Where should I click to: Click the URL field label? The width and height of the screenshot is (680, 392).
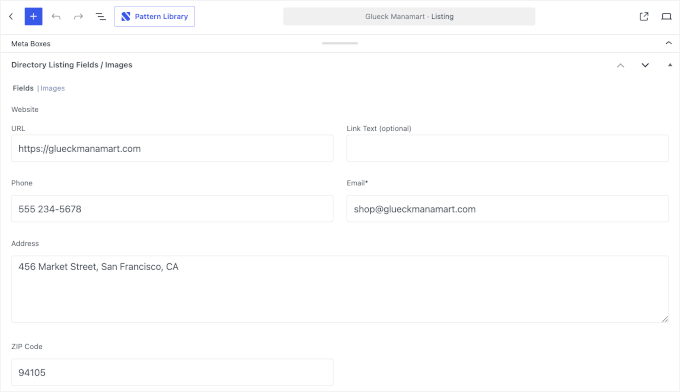(18, 128)
